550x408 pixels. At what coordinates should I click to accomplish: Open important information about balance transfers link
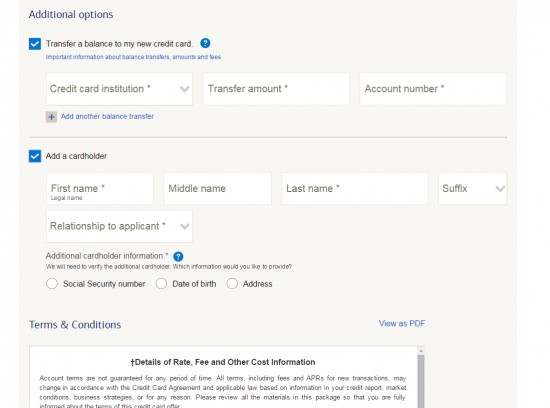pos(133,57)
